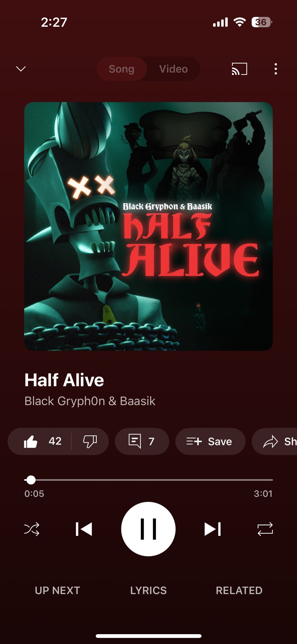Image resolution: width=297 pixels, height=644 pixels.
Task: Open the comments with 7 replies
Action: point(142,441)
